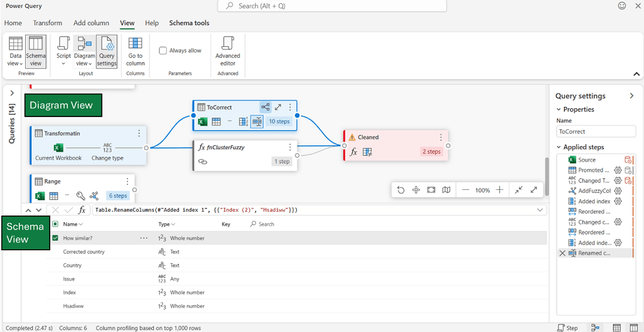Viewport: 644px width, 332px height.
Task: Click the 1 step badge on fnClusterFuzzy
Action: (282, 161)
